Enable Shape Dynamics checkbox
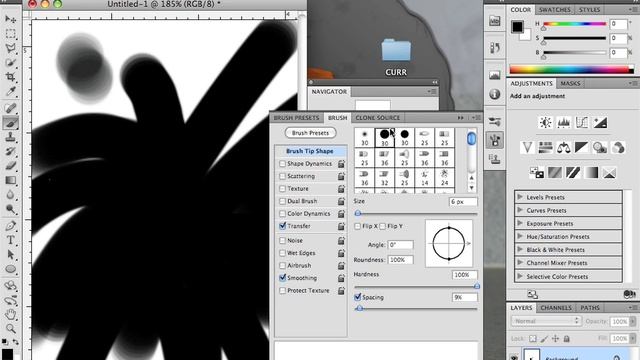 [x=282, y=164]
